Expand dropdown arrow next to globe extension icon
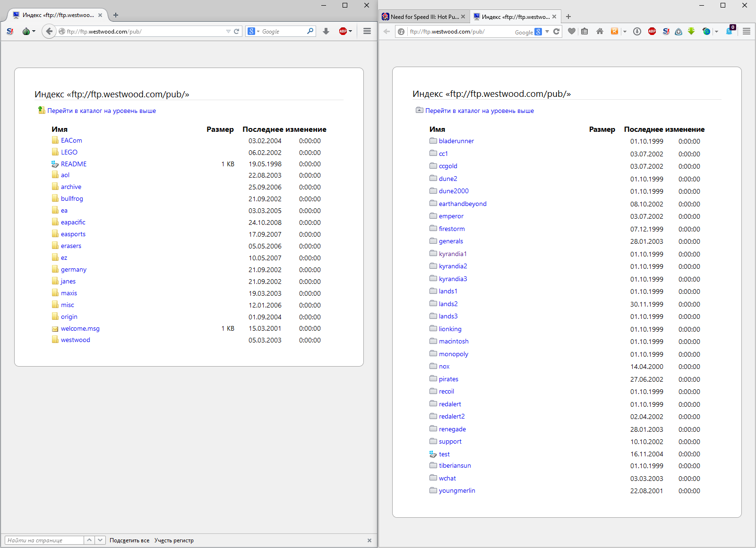Screen dimensions: 756x548 (716, 32)
